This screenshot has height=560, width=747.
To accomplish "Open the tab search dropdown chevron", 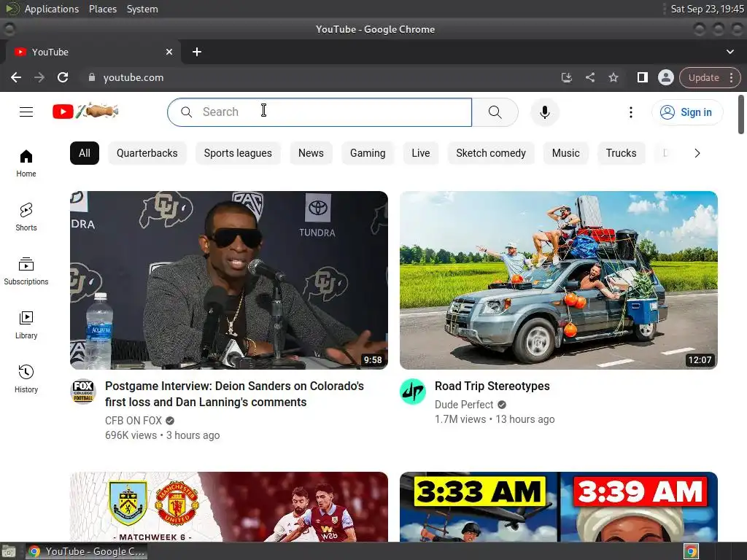I will point(729,52).
